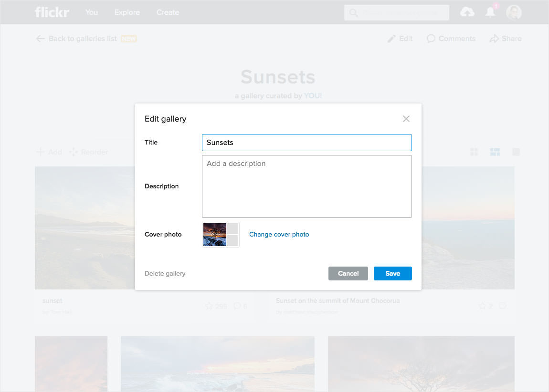Select the Reorder photos icon
The image size is (549, 392).
click(73, 152)
